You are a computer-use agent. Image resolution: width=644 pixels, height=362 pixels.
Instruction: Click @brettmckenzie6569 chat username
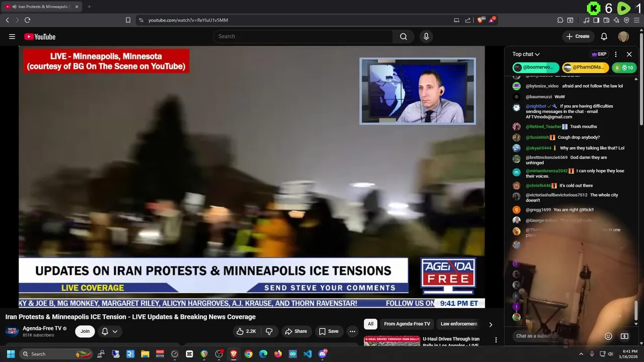546,157
